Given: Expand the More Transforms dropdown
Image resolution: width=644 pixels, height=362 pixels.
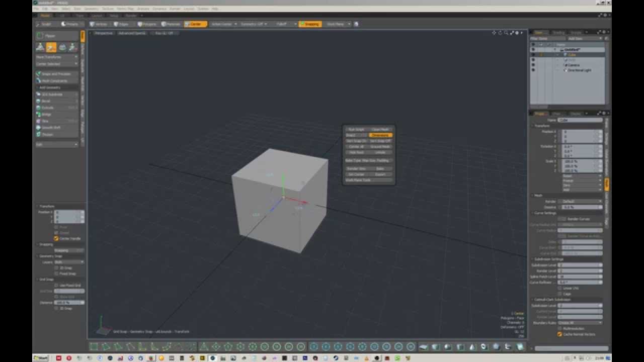Looking at the screenshot, I should pyautogui.click(x=57, y=57).
